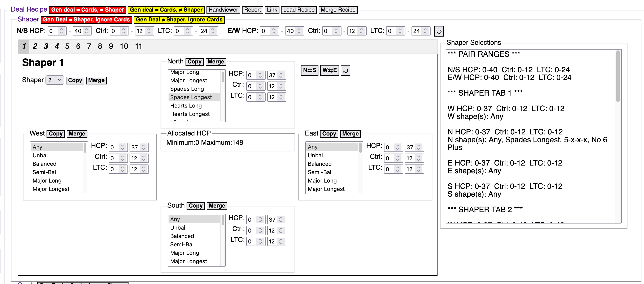The width and height of the screenshot is (644, 284).
Task: Click the Shaper link heading
Action: click(28, 19)
